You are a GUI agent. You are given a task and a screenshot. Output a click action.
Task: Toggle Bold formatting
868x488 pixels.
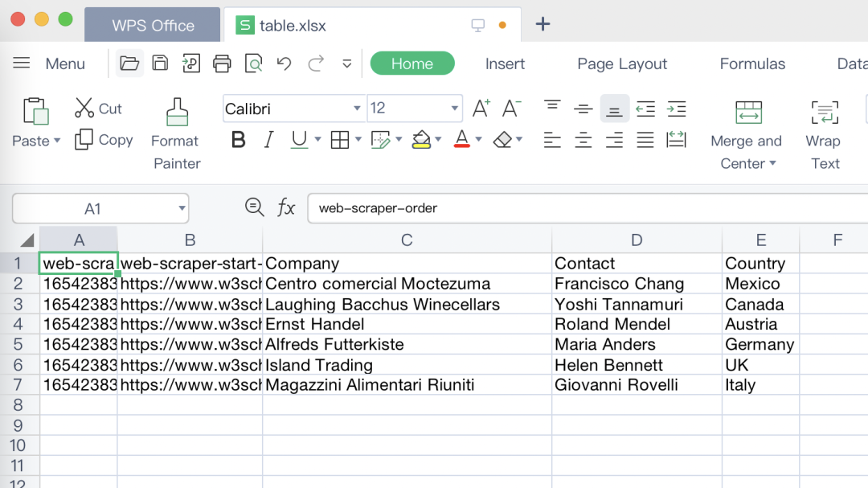click(x=238, y=140)
